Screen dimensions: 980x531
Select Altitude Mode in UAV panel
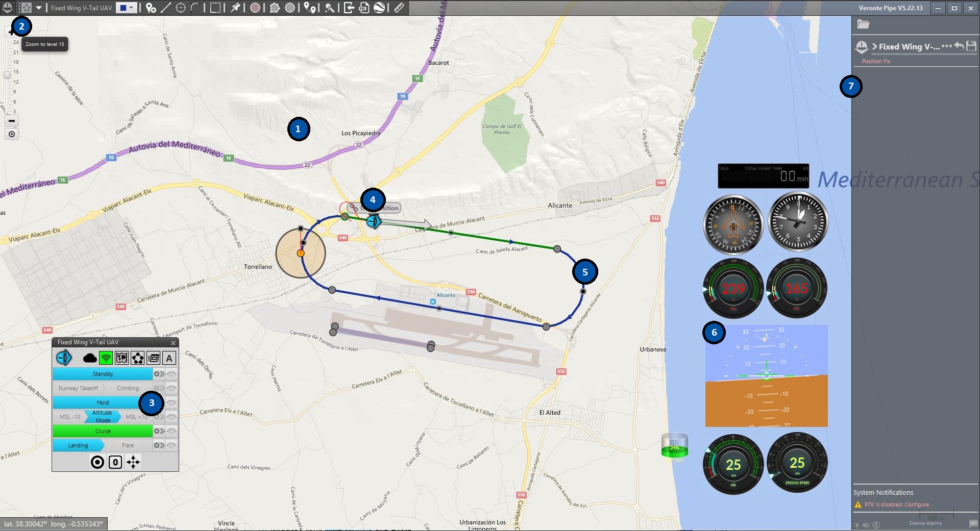click(102, 417)
